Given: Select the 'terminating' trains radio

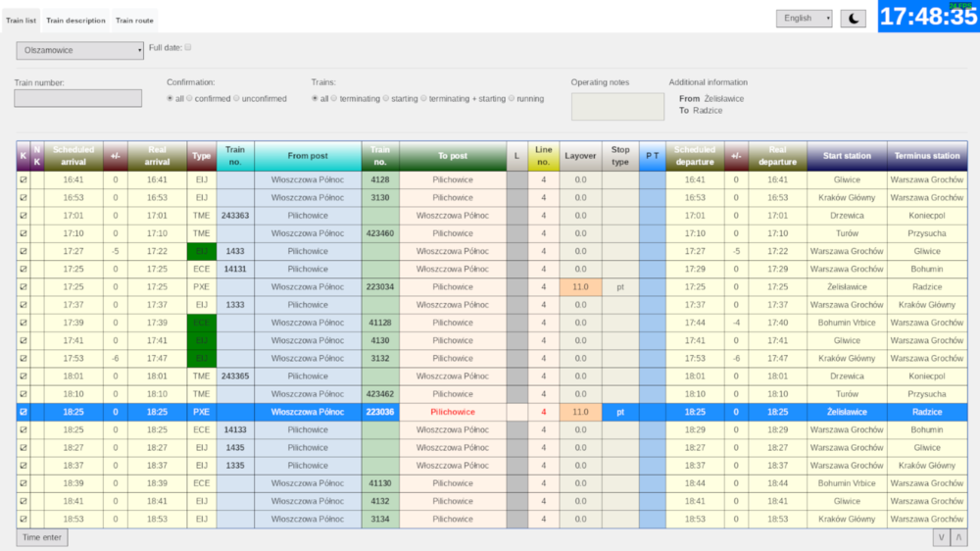Looking at the screenshot, I should 334,98.
